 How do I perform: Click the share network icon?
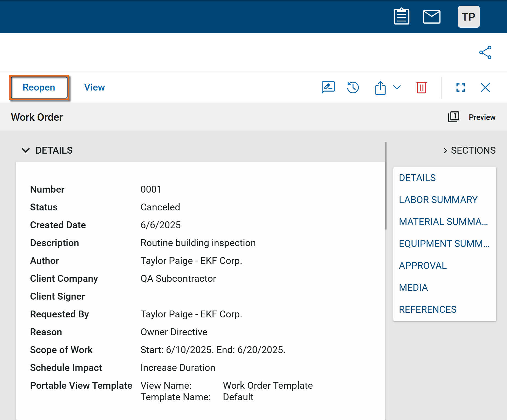pos(485,52)
